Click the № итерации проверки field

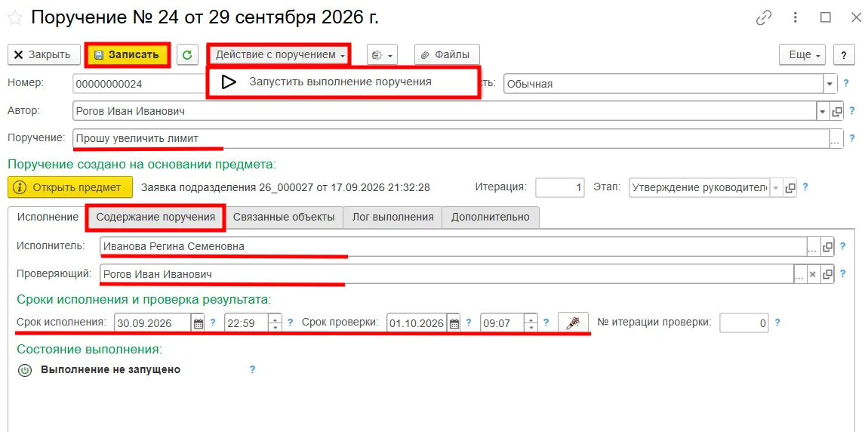click(744, 323)
